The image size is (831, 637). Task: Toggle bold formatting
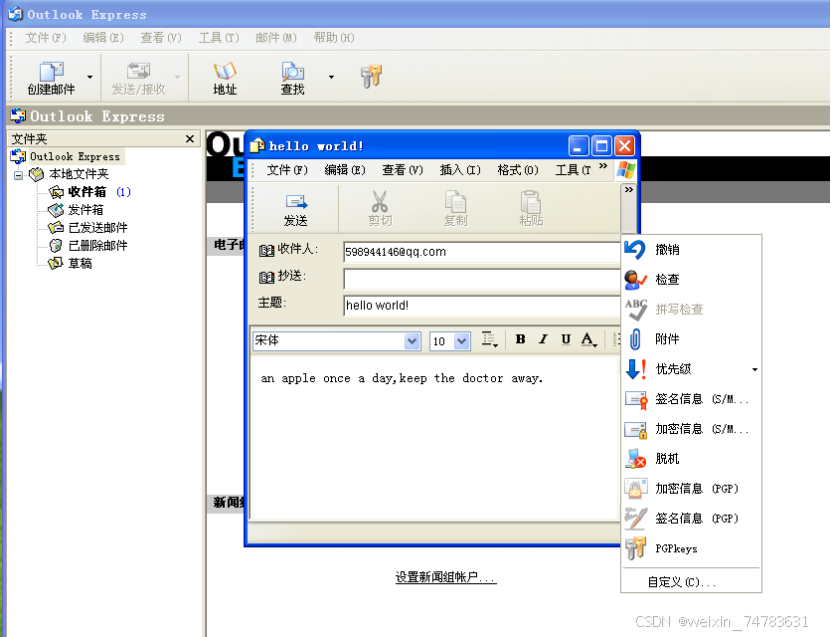tap(520, 339)
